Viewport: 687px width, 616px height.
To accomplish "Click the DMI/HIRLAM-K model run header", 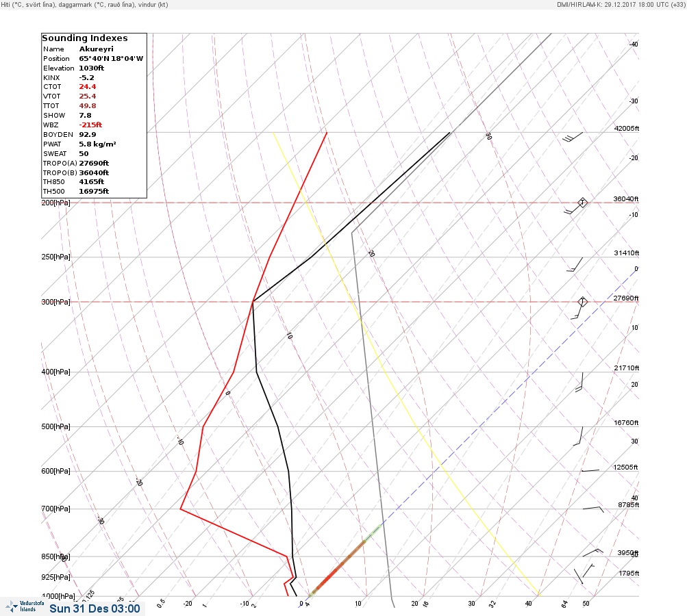I will coord(621,4).
